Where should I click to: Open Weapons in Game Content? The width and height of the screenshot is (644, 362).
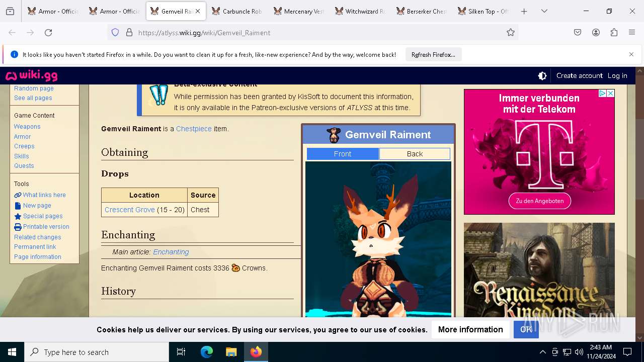click(27, 127)
